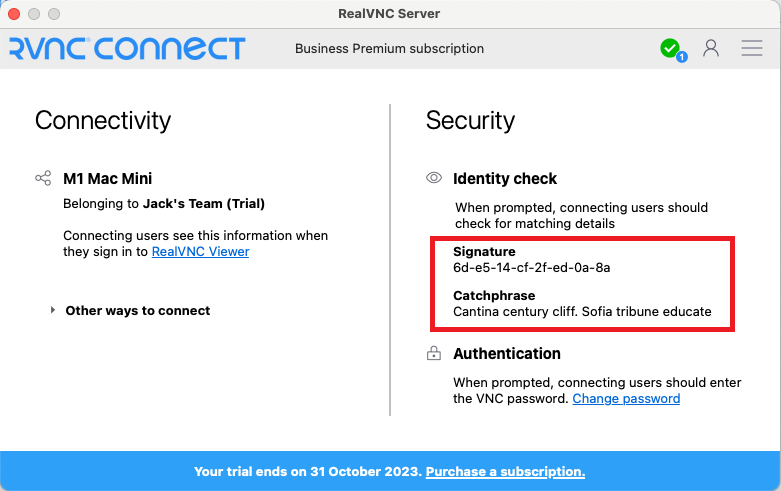Click the M1 Mac Mini computer name

108,178
